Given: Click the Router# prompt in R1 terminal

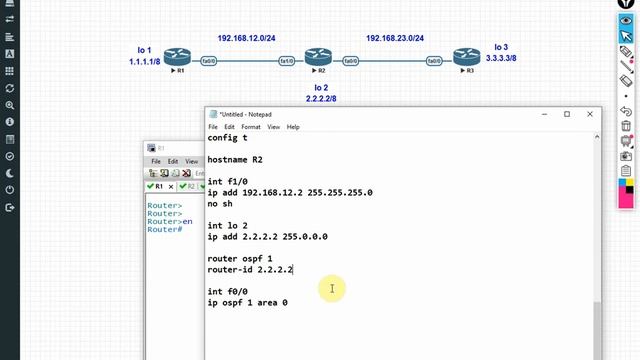Looking at the screenshot, I should pyautogui.click(x=164, y=229).
